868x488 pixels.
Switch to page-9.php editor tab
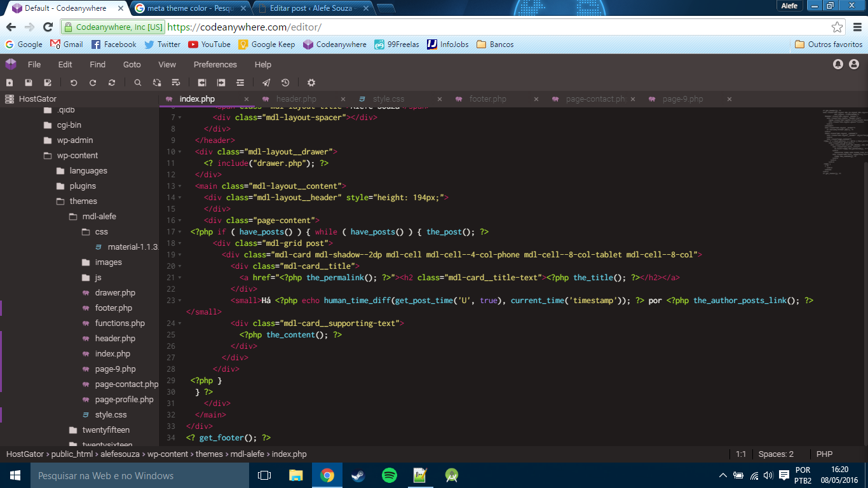[690, 99]
